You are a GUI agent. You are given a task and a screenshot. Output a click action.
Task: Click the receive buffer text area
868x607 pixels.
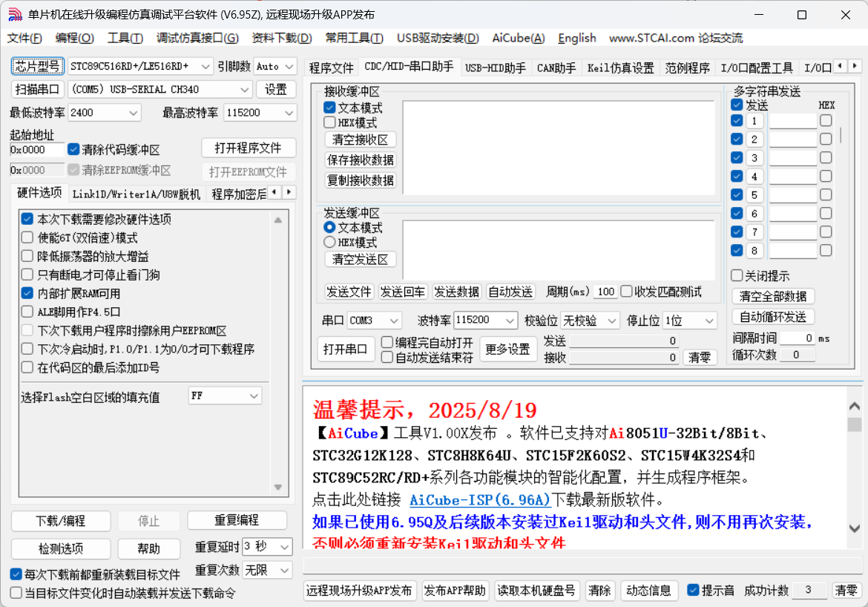559,148
